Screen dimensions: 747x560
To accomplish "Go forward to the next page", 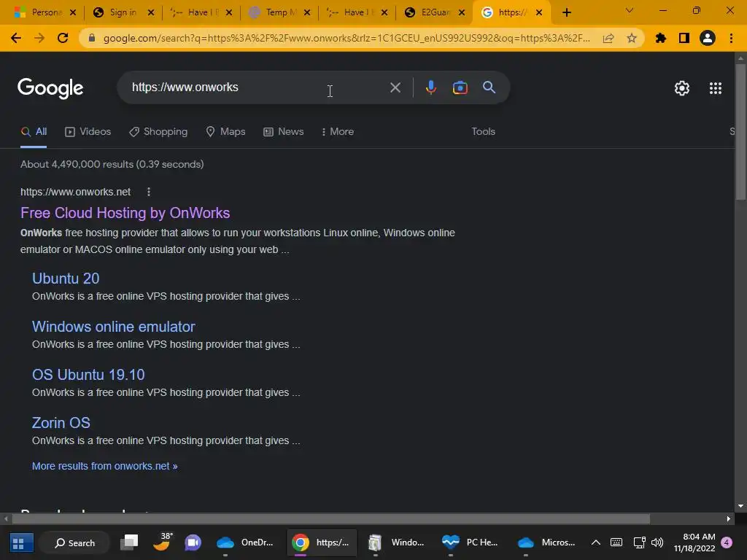I will 39,38.
